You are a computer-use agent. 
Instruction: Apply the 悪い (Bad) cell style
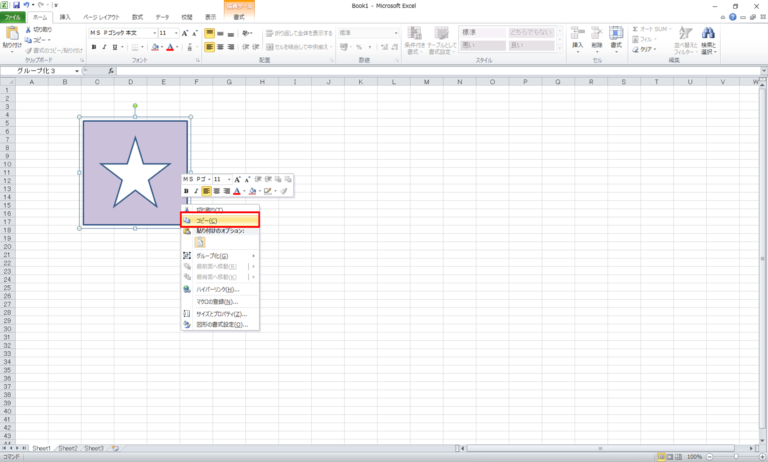[483, 46]
